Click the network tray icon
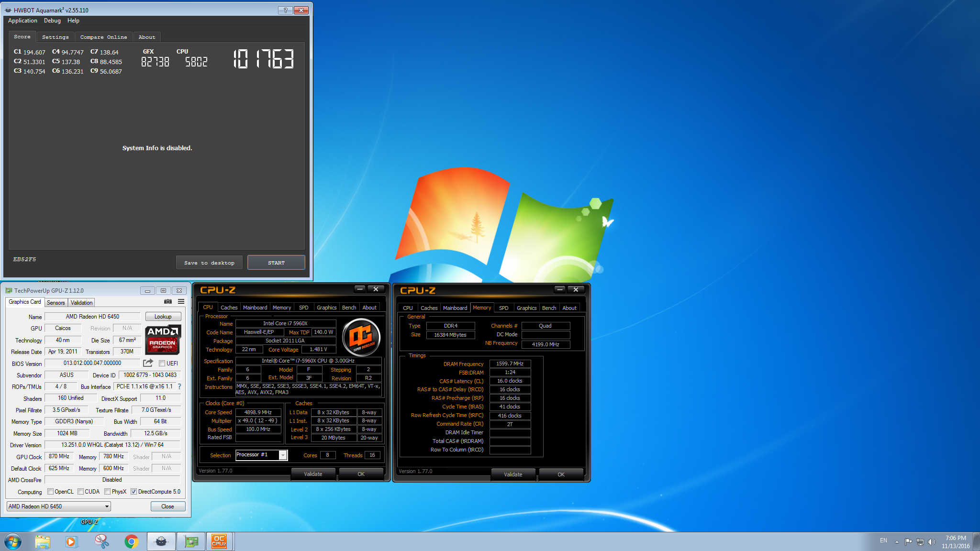The width and height of the screenshot is (980, 551). [x=920, y=542]
